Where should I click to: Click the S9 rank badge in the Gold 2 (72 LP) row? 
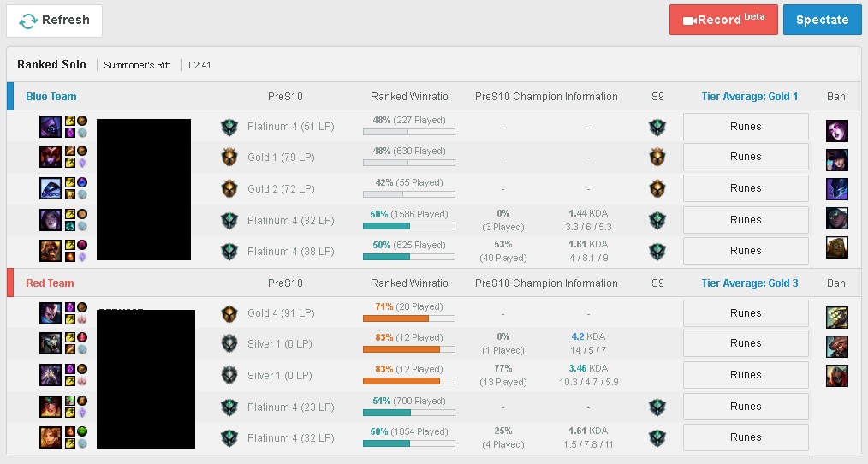[657, 189]
